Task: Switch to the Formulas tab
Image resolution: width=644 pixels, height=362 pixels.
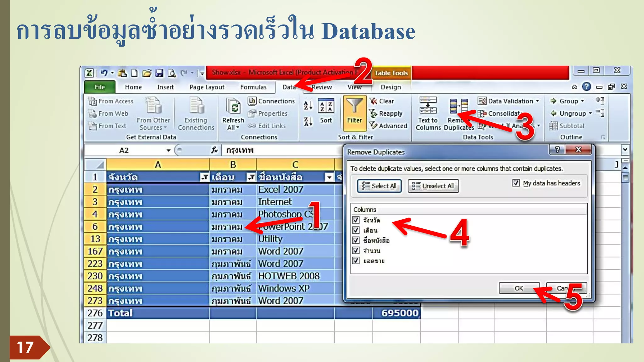Action: (x=253, y=87)
